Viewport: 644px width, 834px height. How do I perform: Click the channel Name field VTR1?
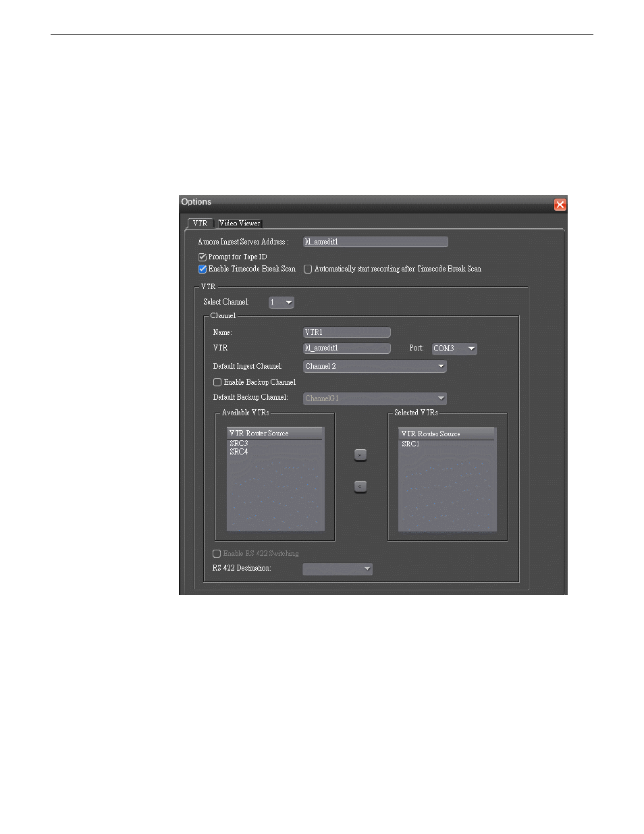point(347,332)
